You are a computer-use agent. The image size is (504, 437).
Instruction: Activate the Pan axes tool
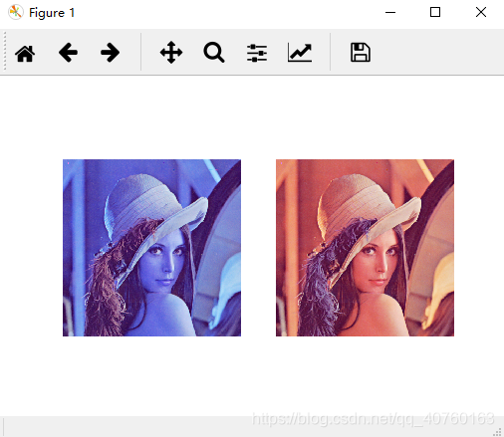171,53
